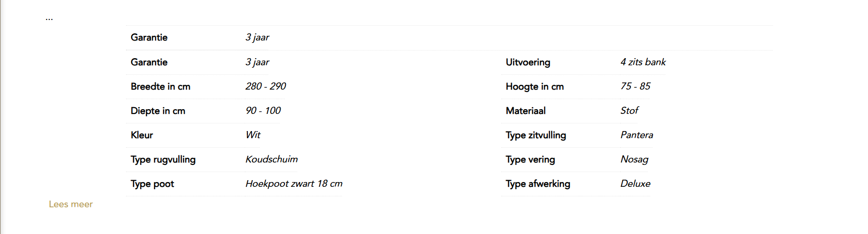Select the 280 - 290 width value
Viewport: 868px width, 234px height.
coord(265,86)
